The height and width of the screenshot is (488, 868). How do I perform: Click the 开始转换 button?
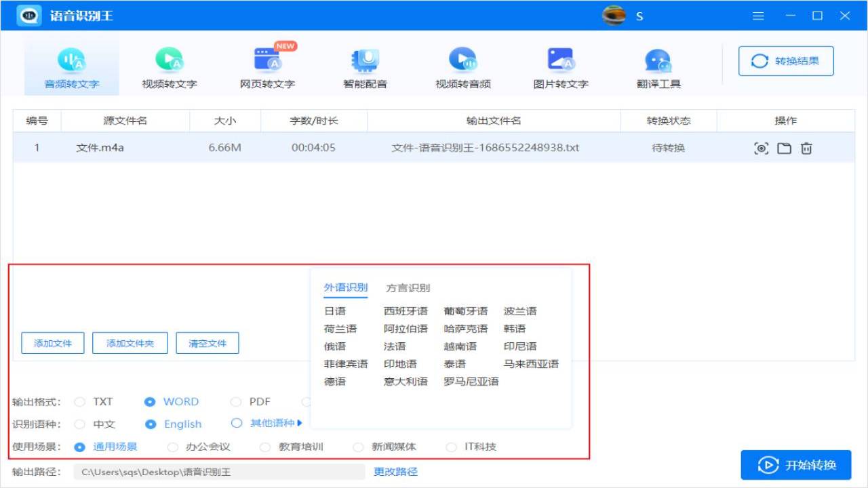pos(796,465)
